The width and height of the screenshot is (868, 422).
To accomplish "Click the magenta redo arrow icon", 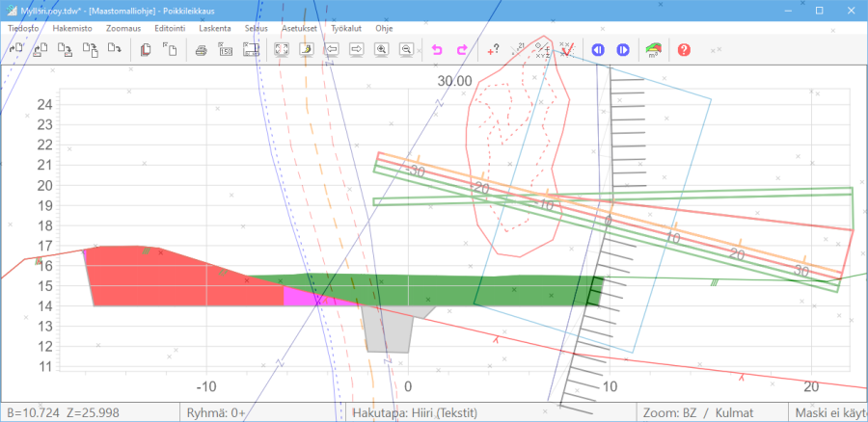I will tap(461, 49).
